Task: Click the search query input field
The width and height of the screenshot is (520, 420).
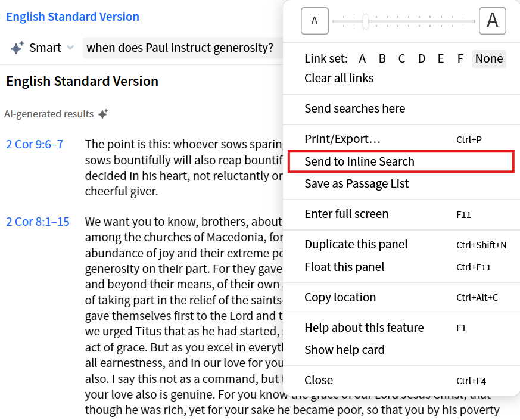Action: 183,48
